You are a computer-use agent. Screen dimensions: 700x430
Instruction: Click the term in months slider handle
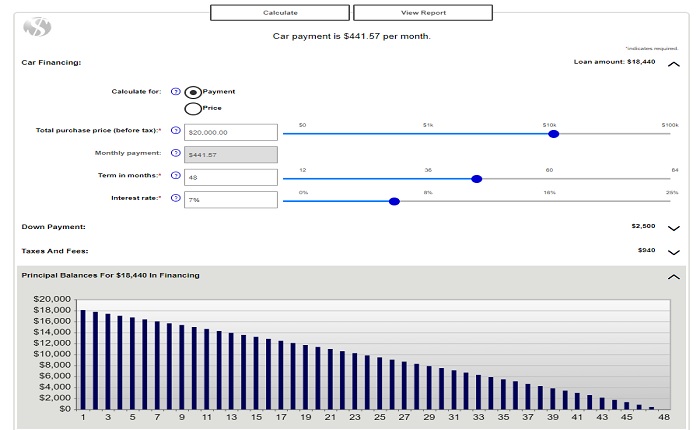477,179
